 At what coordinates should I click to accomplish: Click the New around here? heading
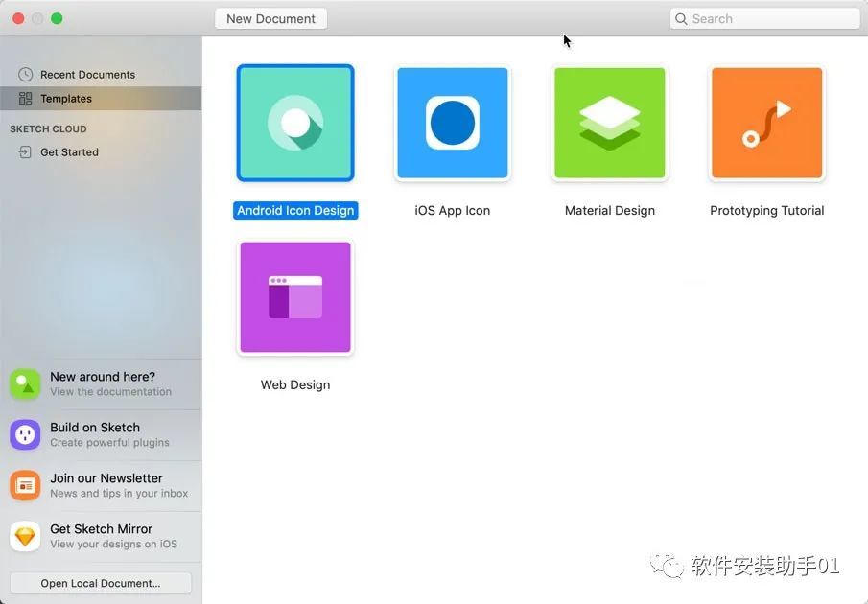pyautogui.click(x=103, y=377)
